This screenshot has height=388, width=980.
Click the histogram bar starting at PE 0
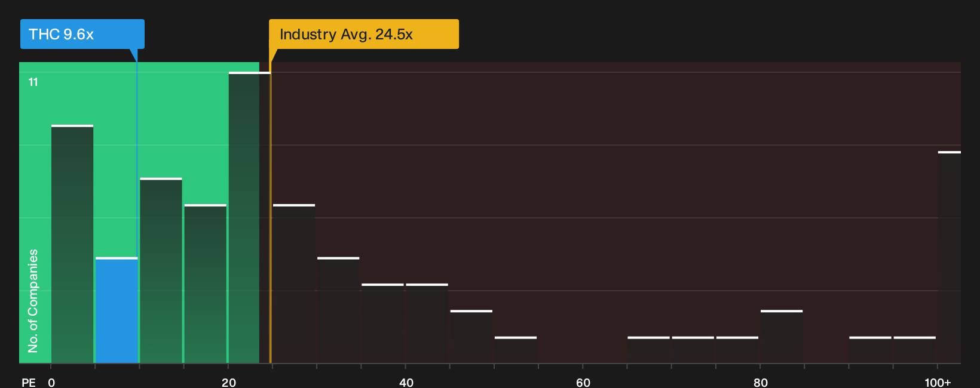72,244
